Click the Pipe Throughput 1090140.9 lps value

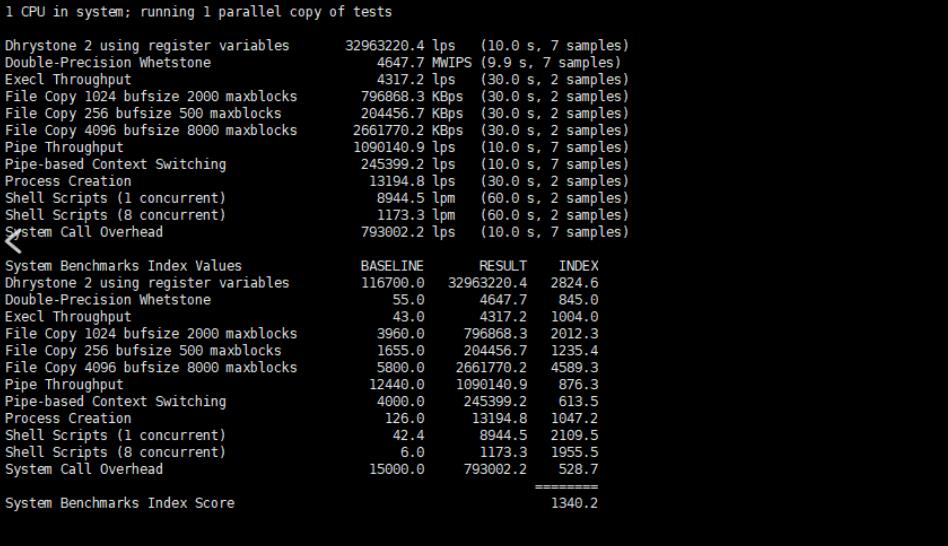(404, 148)
